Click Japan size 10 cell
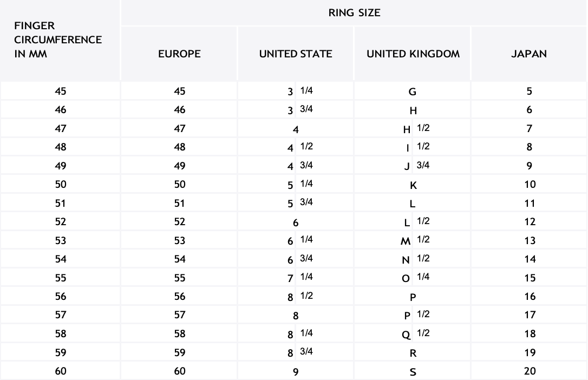The image size is (588, 380). [530, 184]
